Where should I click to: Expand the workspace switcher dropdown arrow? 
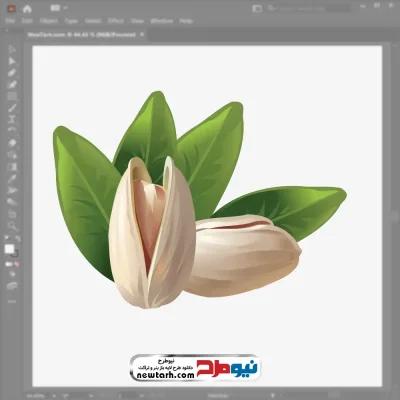(65, 8)
